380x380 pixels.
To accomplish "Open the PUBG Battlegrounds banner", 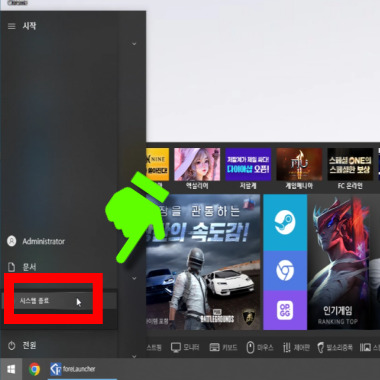I will (203, 262).
